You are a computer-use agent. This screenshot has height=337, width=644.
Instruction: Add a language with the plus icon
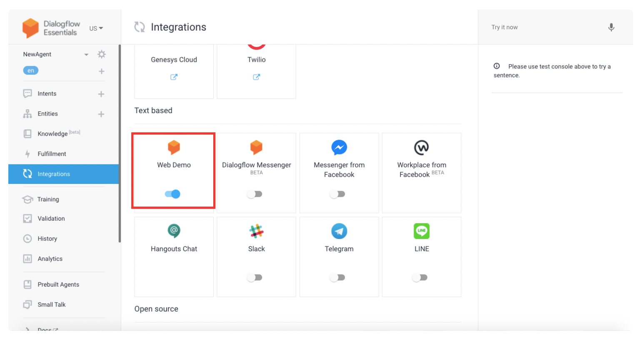click(x=101, y=71)
